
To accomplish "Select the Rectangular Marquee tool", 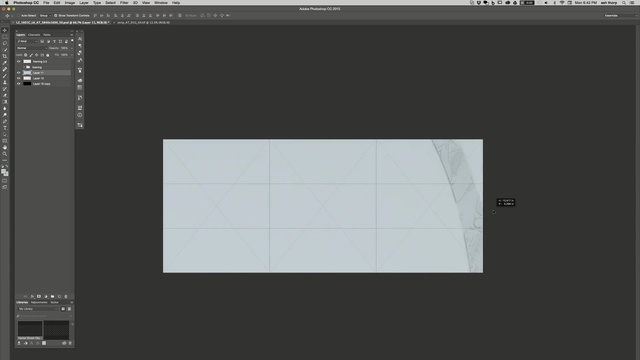I will pyautogui.click(x=5, y=37).
